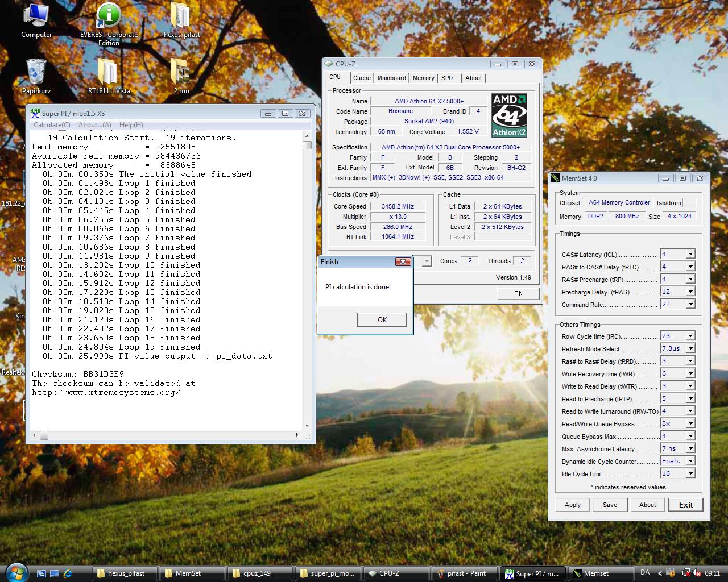Viewport: 728px width, 582px height.
Task: Switch to the Memory tab in CPU-Z
Action: (x=424, y=78)
